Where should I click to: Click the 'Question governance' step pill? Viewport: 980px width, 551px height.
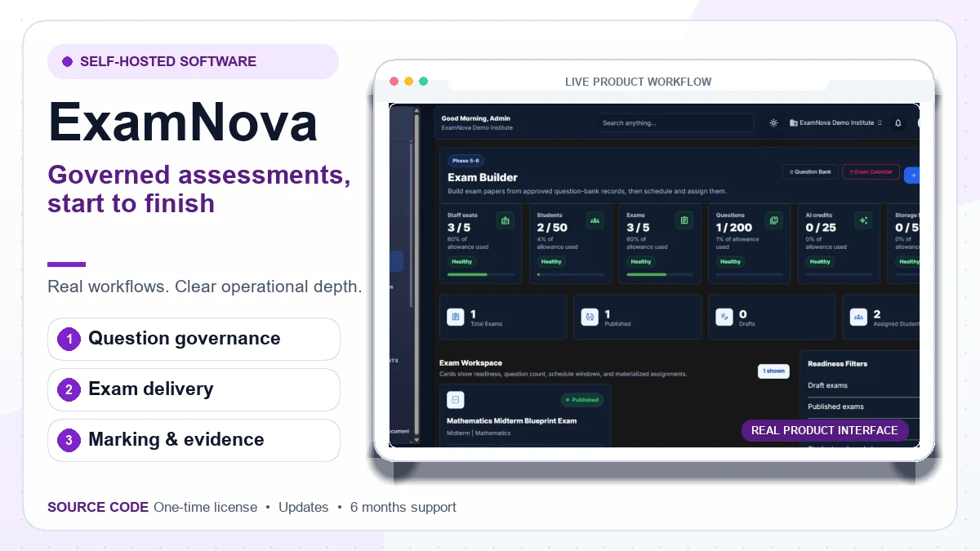coord(194,339)
